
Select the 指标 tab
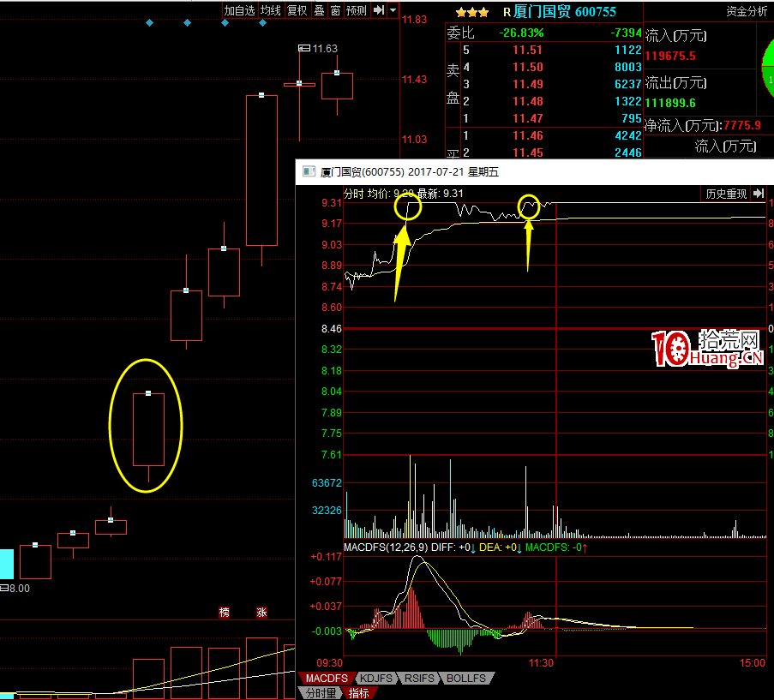point(359,693)
